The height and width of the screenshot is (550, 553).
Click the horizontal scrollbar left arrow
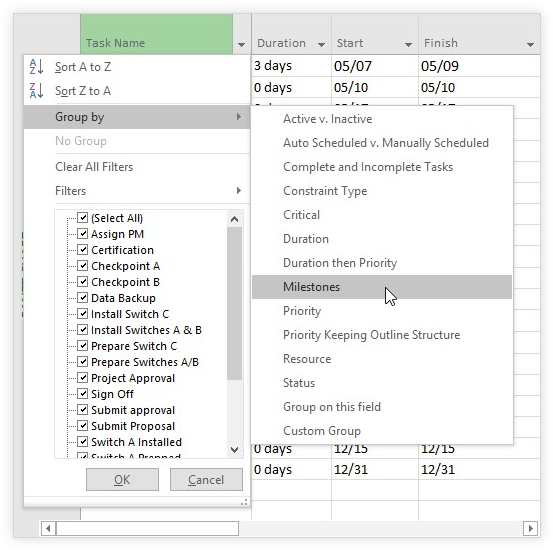pyautogui.click(x=48, y=528)
